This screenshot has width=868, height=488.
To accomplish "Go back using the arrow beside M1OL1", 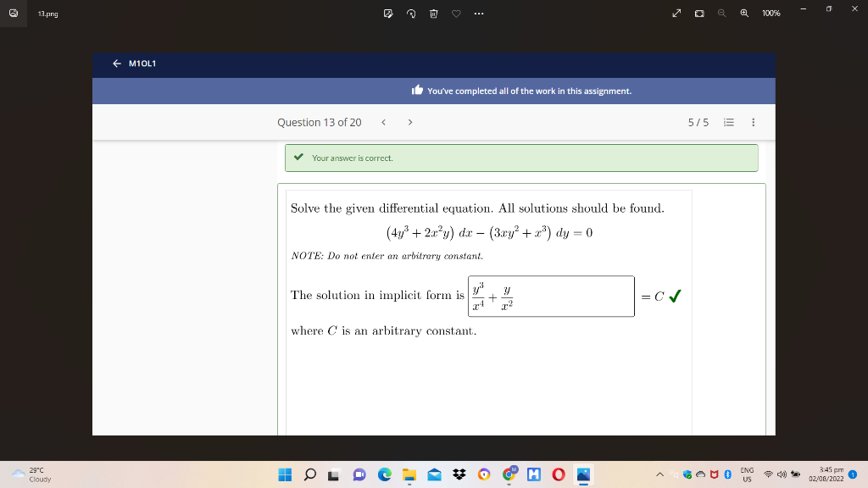I will [117, 64].
